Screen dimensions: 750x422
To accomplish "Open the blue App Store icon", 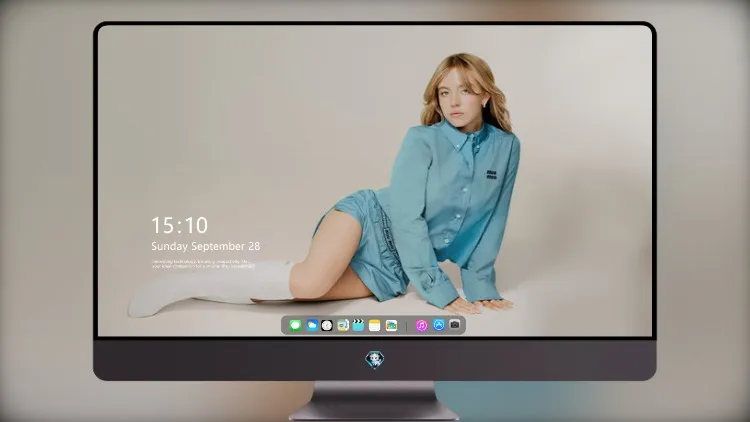I will (x=439, y=325).
